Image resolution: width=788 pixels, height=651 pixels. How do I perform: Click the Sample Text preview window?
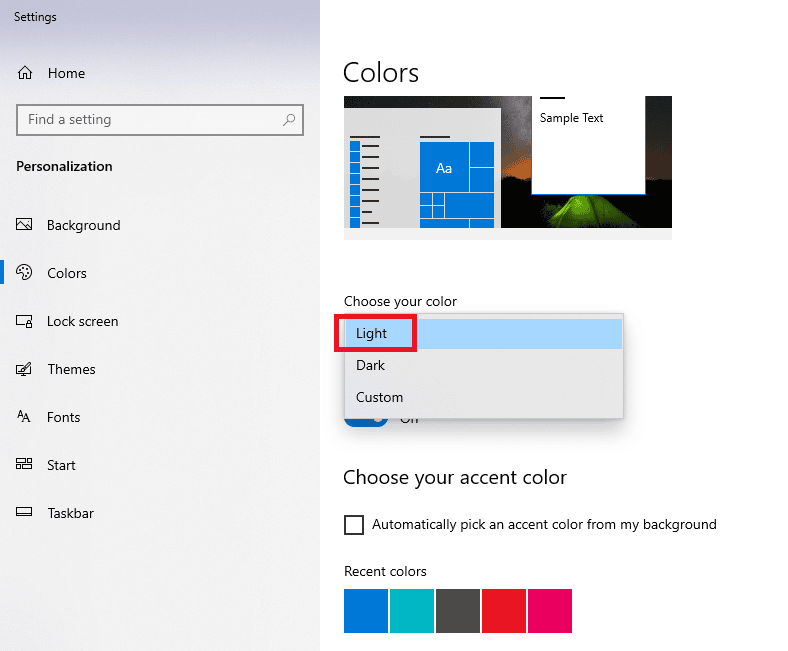588,145
